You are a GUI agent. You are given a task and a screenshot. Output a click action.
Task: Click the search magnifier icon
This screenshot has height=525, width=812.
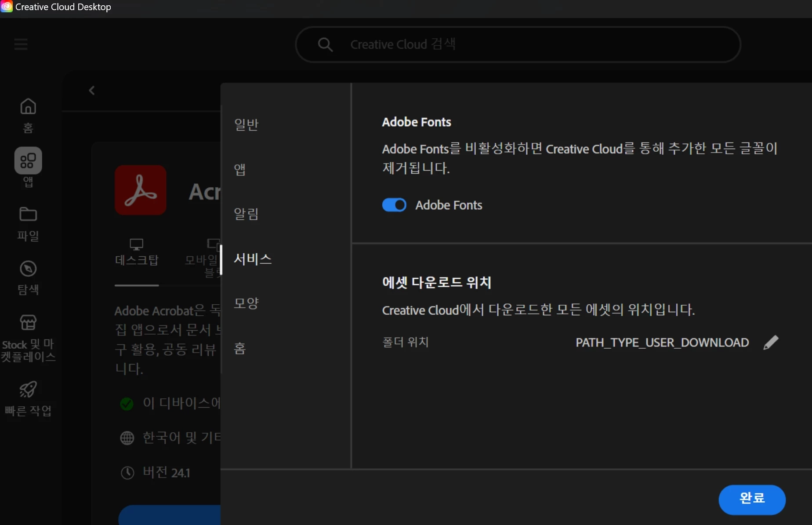[325, 44]
